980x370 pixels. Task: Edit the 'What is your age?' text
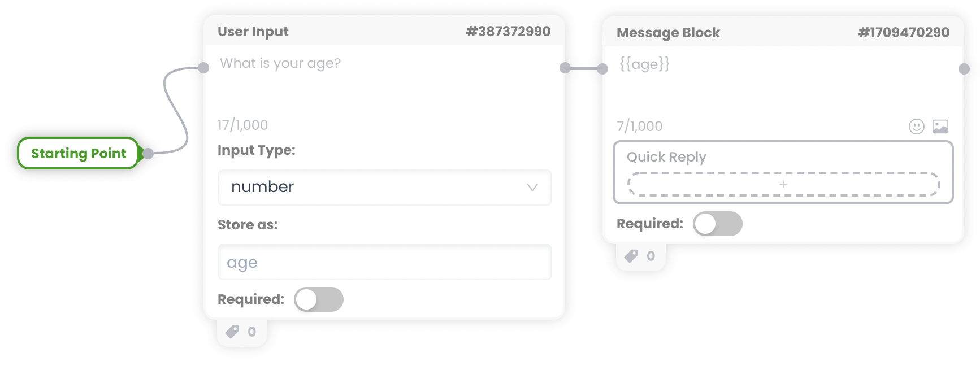tap(280, 63)
